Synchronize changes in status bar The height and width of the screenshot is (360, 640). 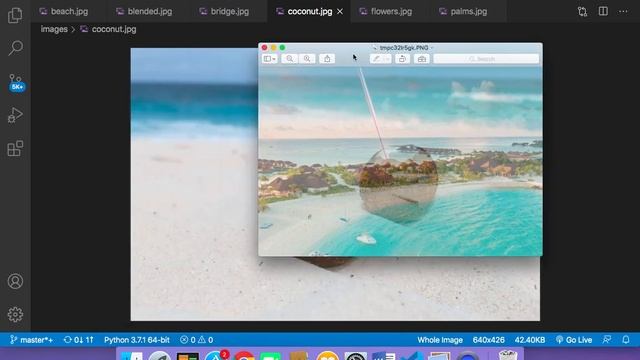79,340
